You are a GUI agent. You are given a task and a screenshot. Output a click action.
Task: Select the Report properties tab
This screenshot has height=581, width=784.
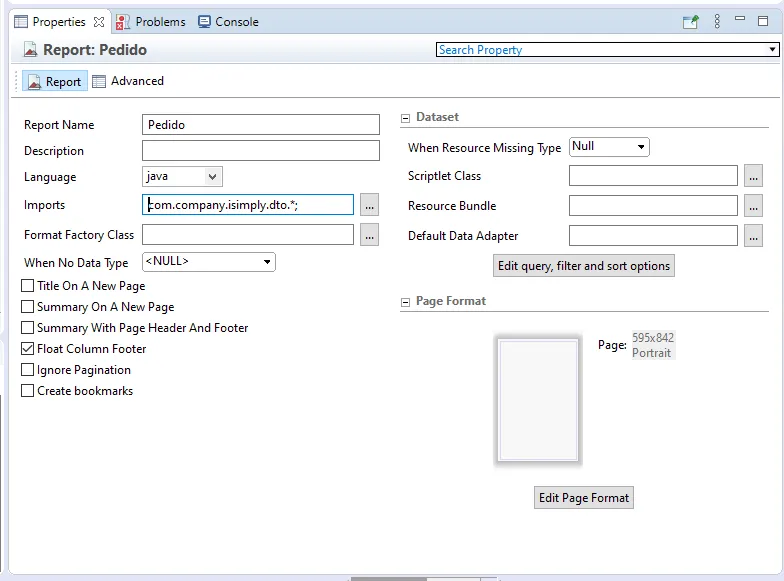55,81
